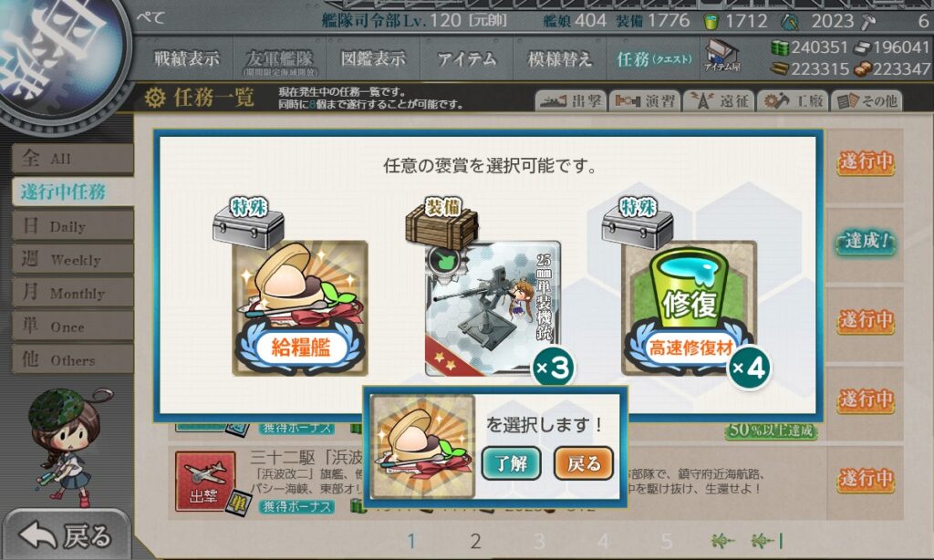934x560 pixels.
Task: Open the アイテム屋 item shop icon
Action: 721,56
